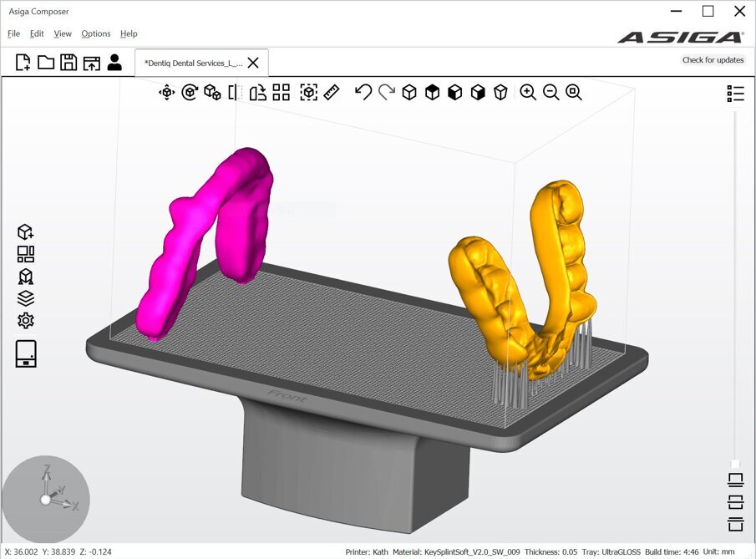Image resolution: width=756 pixels, height=559 pixels.
Task: Click the Check for updates button
Action: click(713, 60)
